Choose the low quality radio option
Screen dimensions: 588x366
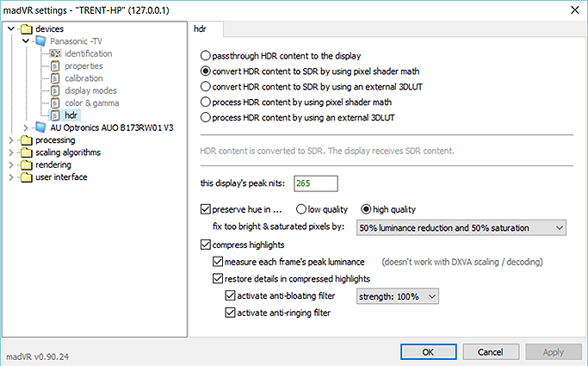coord(301,209)
